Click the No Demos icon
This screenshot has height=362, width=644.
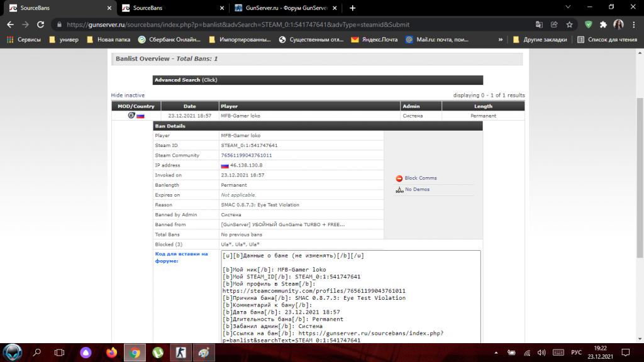(399, 189)
